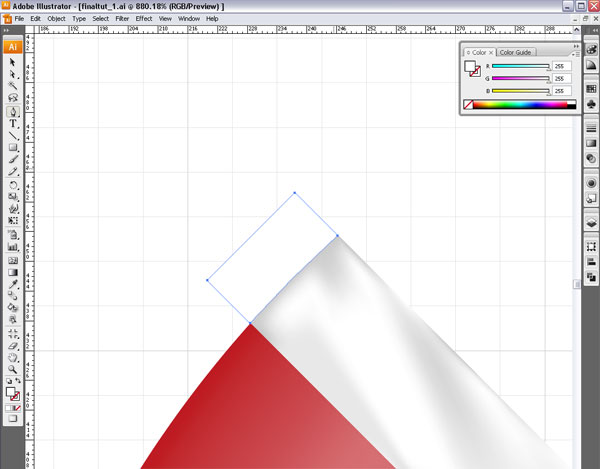Open the File menu
This screenshot has width=600, height=469.
19,18
